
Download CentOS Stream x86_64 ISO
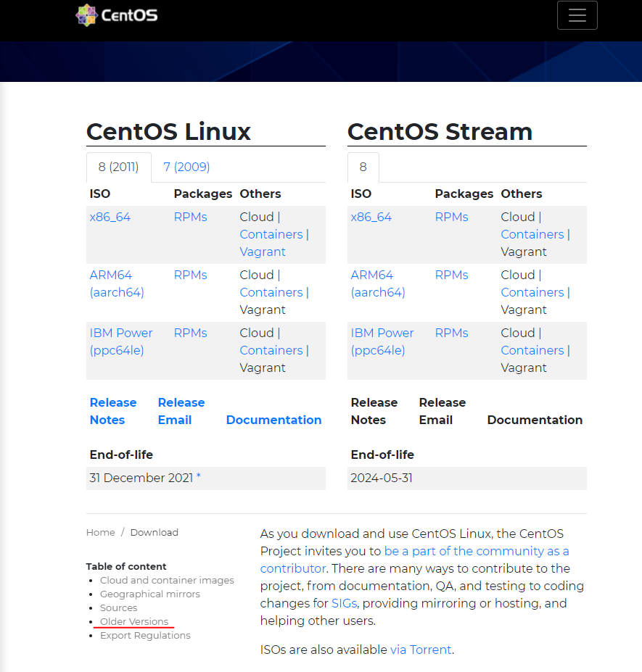(371, 217)
